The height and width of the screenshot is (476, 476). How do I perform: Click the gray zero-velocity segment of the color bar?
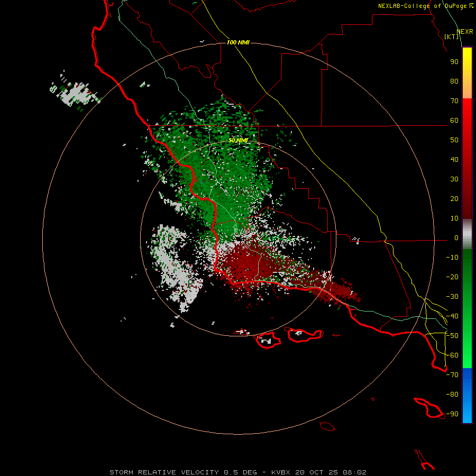click(x=467, y=234)
